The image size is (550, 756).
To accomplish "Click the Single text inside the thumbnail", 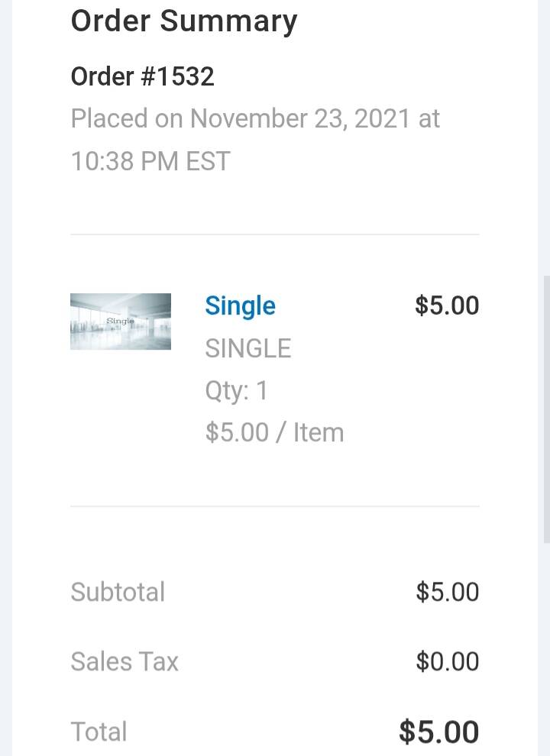I will pyautogui.click(x=120, y=321).
